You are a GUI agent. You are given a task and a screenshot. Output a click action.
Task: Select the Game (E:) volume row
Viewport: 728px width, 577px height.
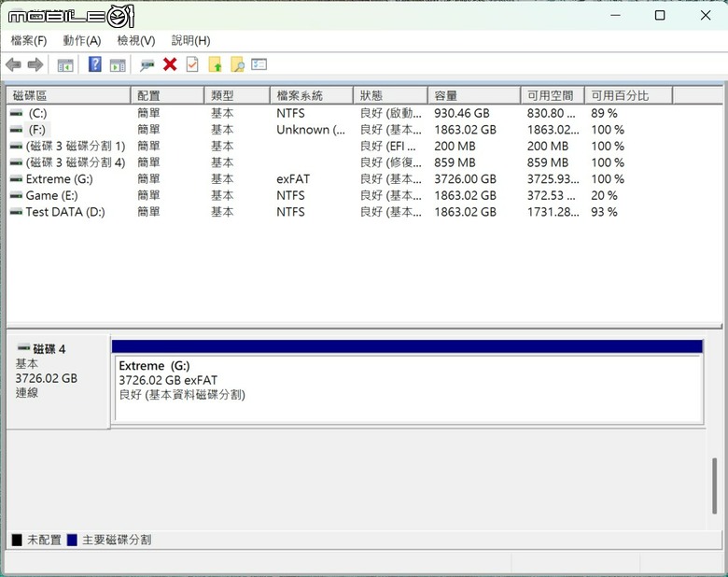tap(364, 195)
